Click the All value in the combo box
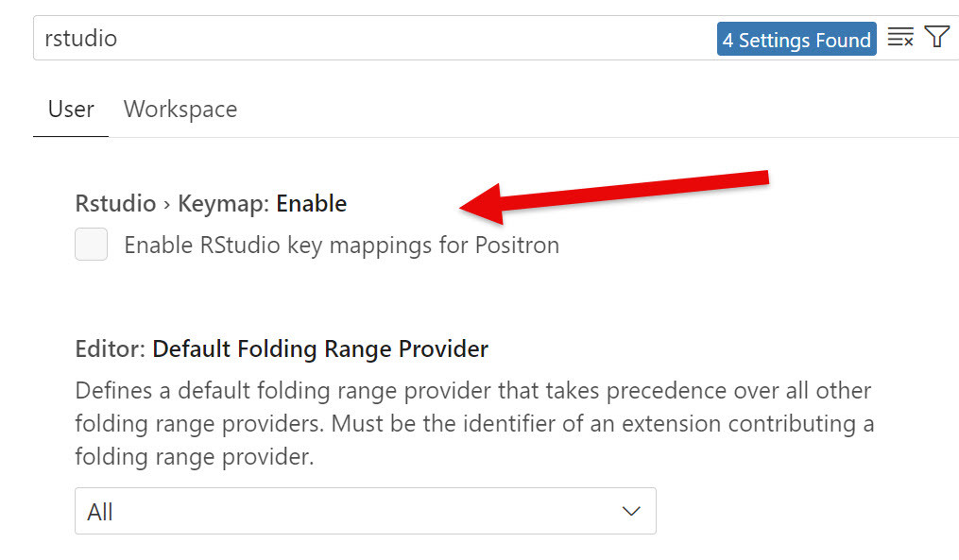 [x=100, y=513]
